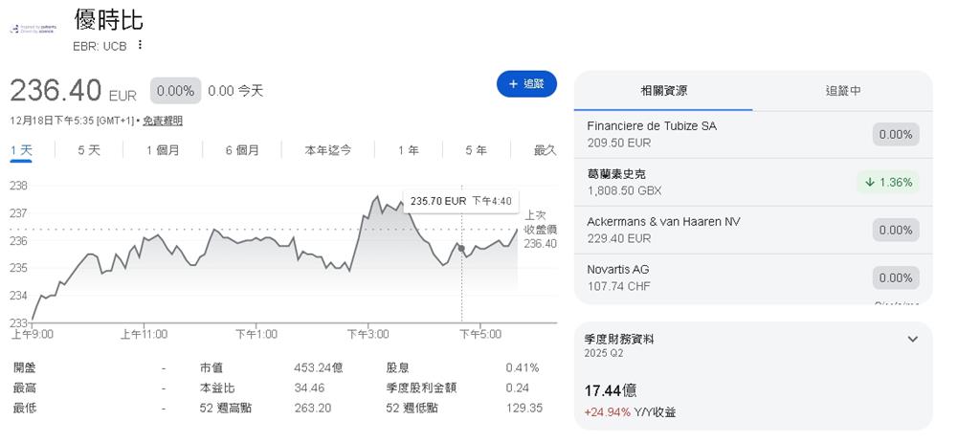The image size is (980, 443).
Task: Click the +24.94% Y/Y收益 text
Action: [x=630, y=412]
